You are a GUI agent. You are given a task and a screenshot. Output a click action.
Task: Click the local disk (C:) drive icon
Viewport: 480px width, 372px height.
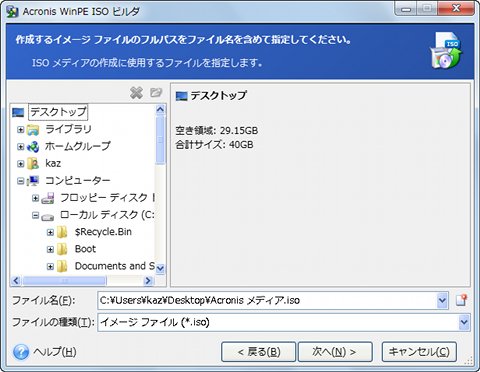click(x=48, y=217)
